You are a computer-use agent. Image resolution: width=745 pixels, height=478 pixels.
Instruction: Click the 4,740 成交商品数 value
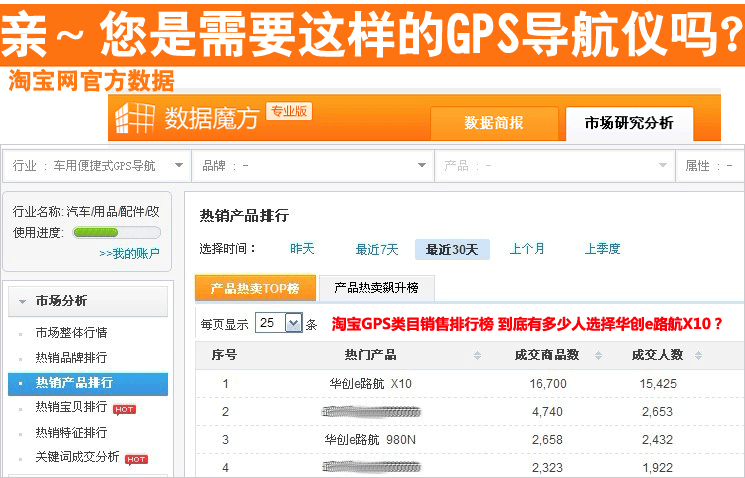pyautogui.click(x=547, y=411)
